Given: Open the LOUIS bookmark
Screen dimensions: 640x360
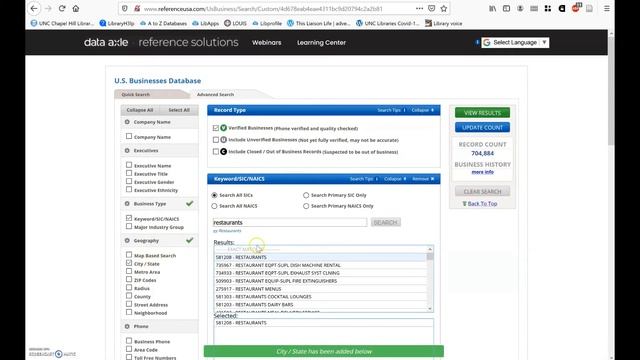Looking at the screenshot, I should click(235, 24).
